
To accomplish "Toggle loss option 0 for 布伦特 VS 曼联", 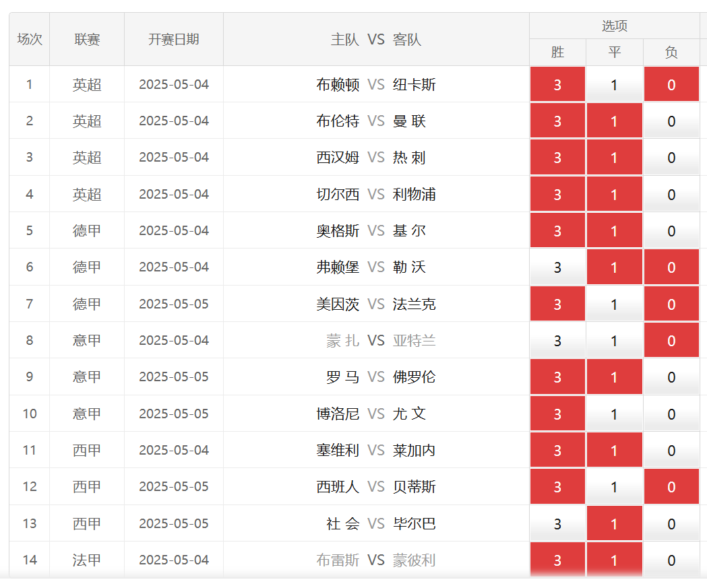I will [x=671, y=121].
